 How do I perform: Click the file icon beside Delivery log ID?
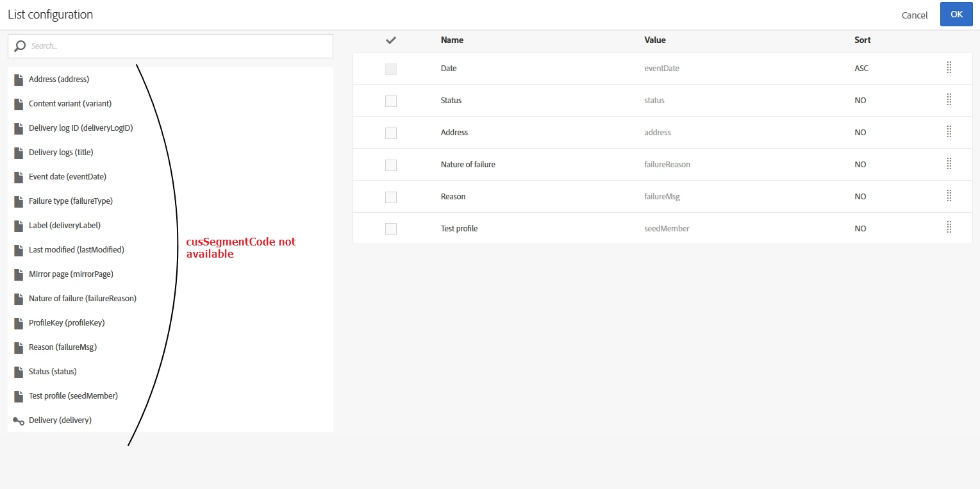click(19, 128)
